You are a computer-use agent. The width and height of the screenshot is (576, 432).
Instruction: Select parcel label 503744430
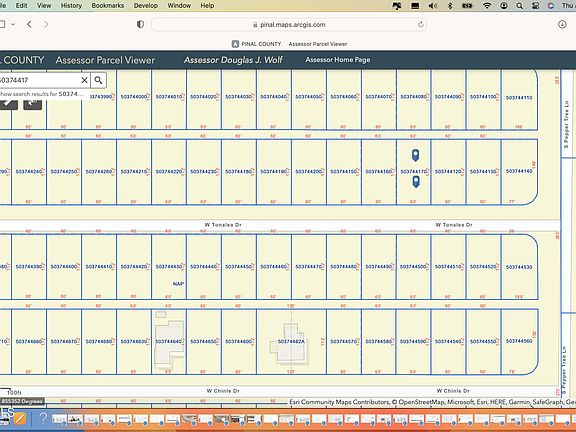tap(169, 267)
